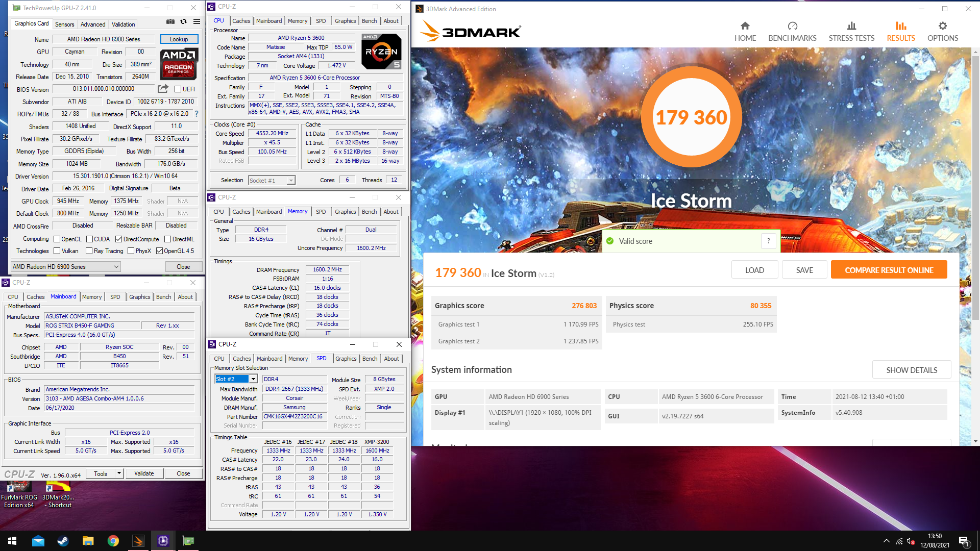
Task: Click Compare Result Online in 3DMark
Action: (x=889, y=270)
